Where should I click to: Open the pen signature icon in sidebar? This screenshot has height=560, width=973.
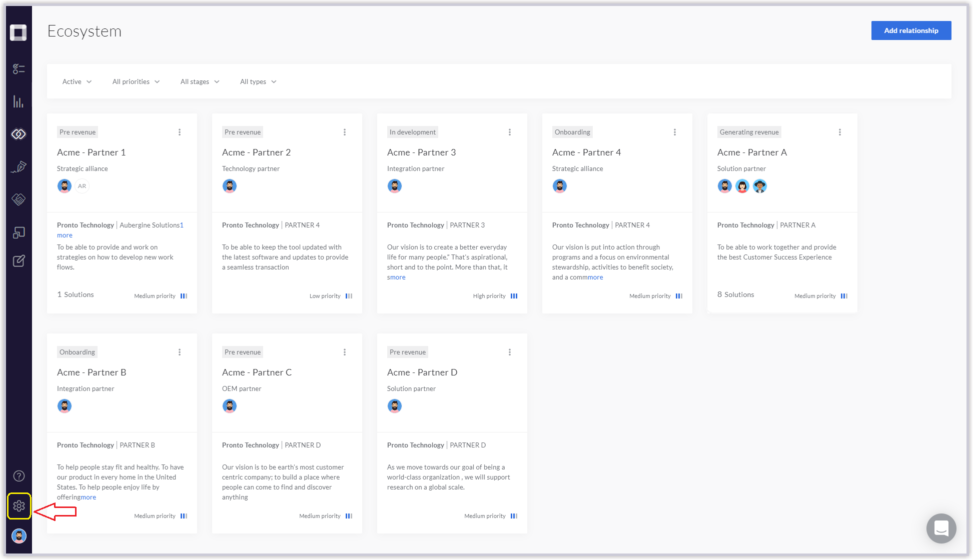click(19, 167)
